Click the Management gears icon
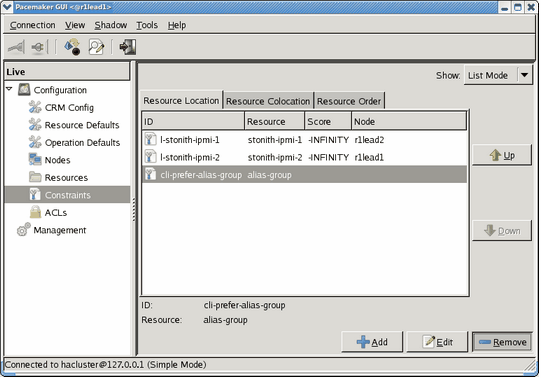This screenshot has width=541, height=378. click(23, 230)
